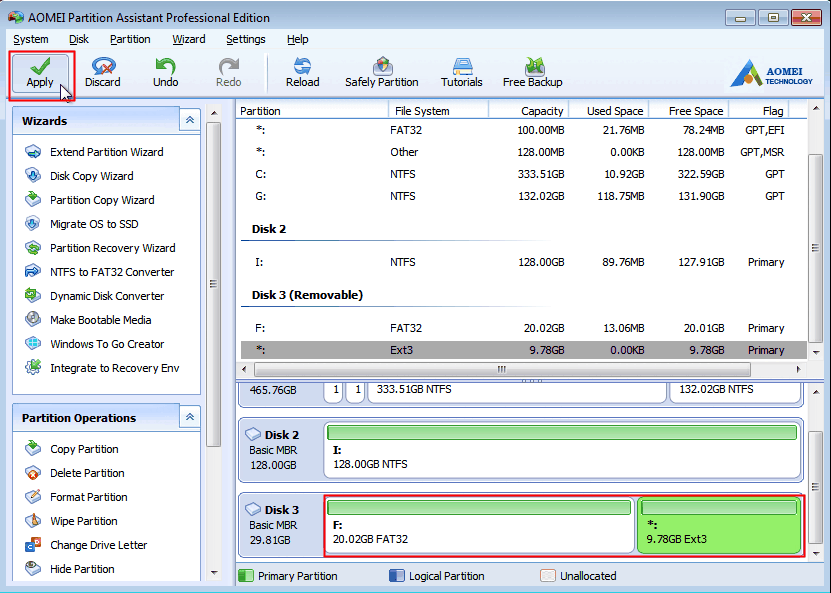Collapse the Wizards panel
Image resolution: width=831 pixels, height=593 pixels.
pos(190,120)
